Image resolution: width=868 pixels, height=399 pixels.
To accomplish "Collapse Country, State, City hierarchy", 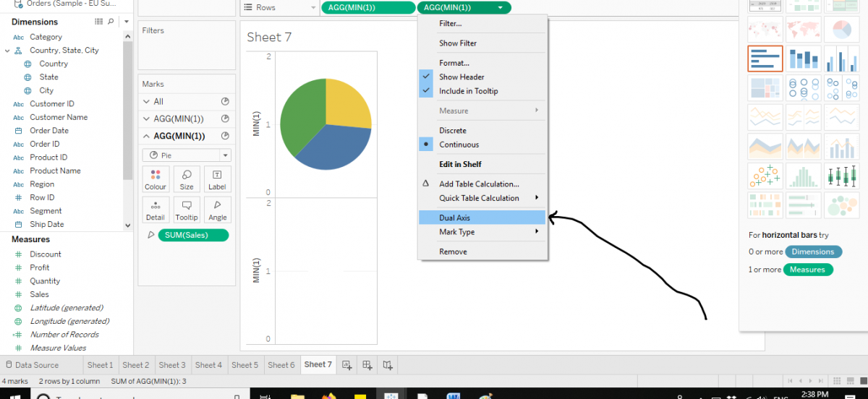I will (7, 51).
